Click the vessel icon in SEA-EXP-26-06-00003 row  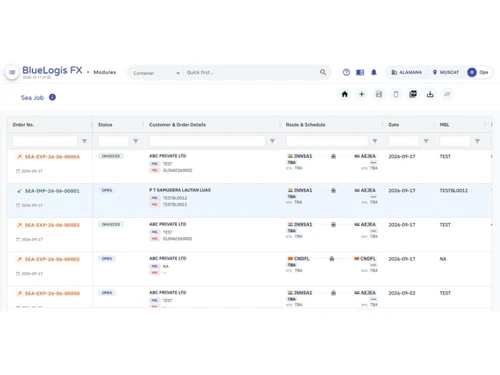pyautogui.click(x=333, y=224)
